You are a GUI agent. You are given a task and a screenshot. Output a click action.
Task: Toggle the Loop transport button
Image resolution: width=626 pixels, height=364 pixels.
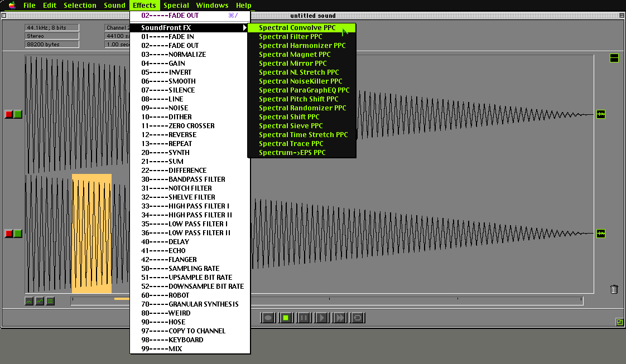pos(357,318)
